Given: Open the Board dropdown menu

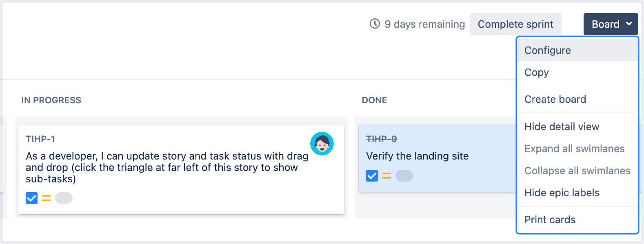Looking at the screenshot, I should [606, 24].
